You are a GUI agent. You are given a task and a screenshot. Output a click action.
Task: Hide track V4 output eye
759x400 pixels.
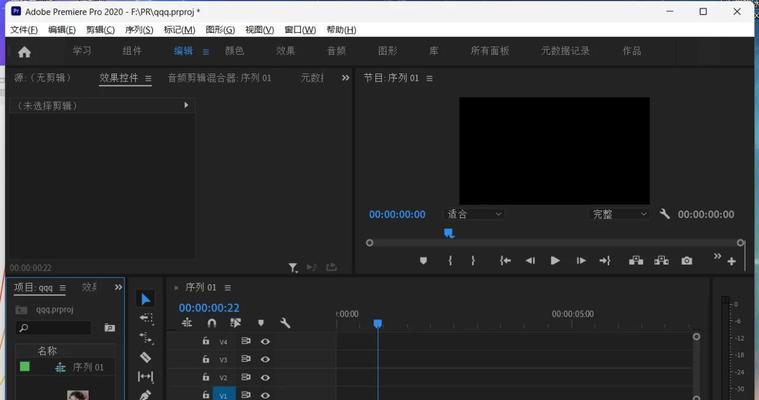coord(265,341)
